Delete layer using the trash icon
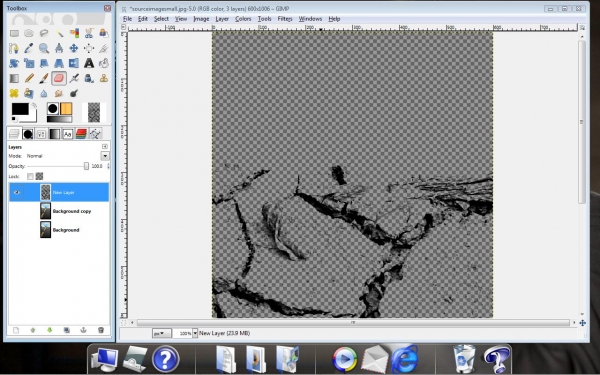600x375 pixels. point(101,330)
